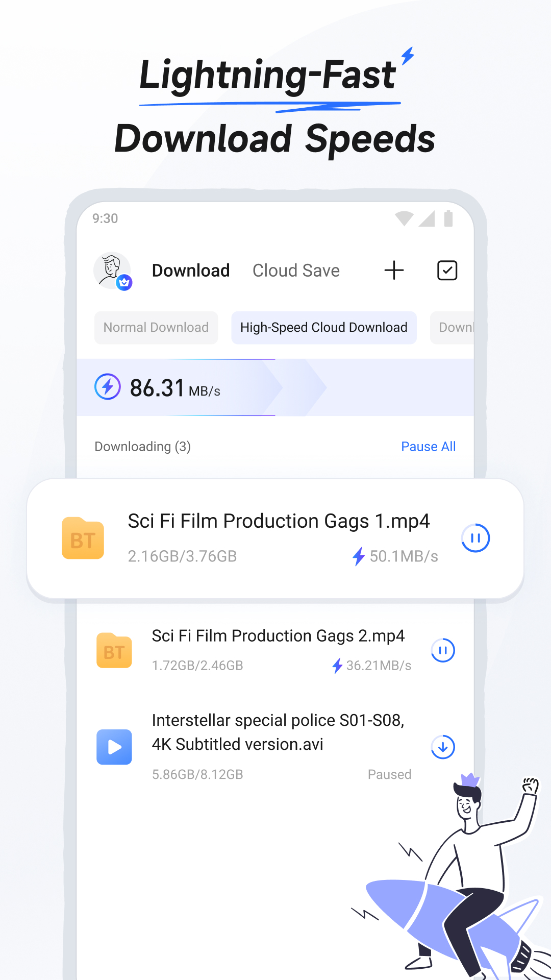Select the partially hidden Downl filter chip

[453, 328]
